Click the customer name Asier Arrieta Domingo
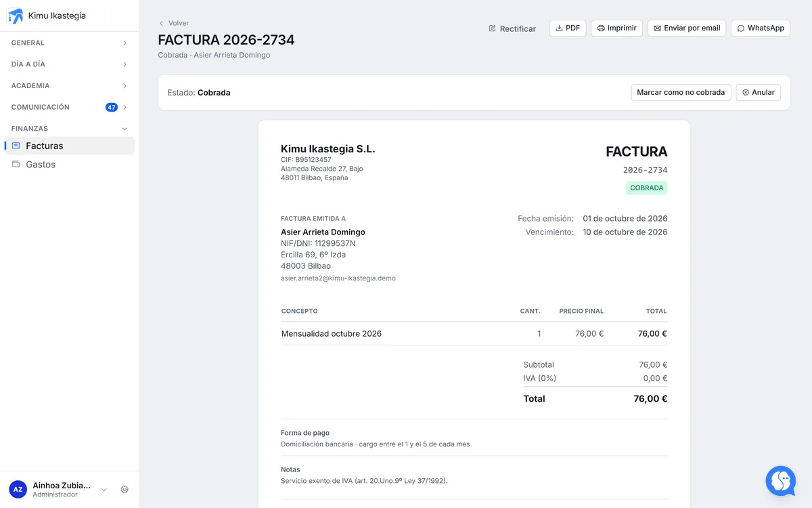 [x=323, y=232]
